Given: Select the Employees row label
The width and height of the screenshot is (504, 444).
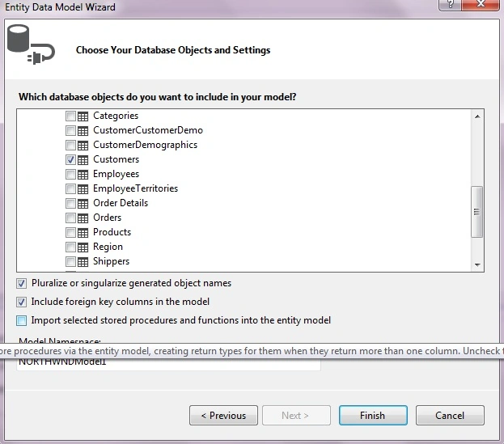Looking at the screenshot, I should 116,174.
